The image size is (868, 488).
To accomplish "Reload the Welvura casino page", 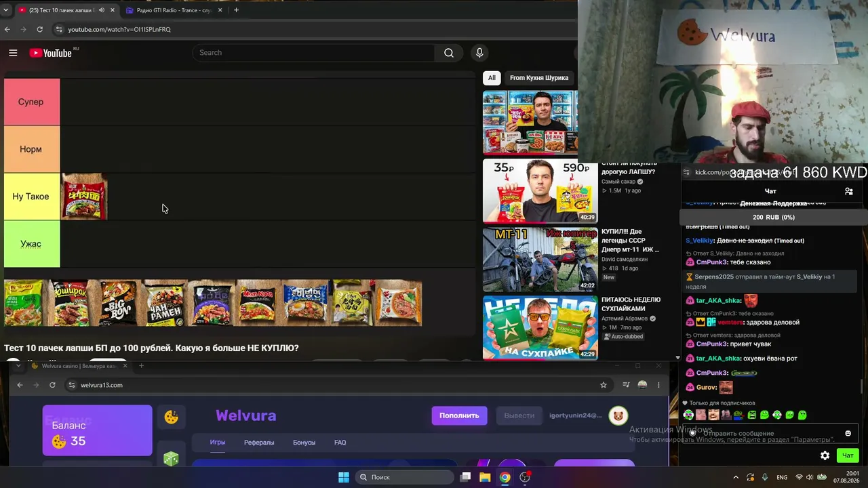I will tap(52, 385).
